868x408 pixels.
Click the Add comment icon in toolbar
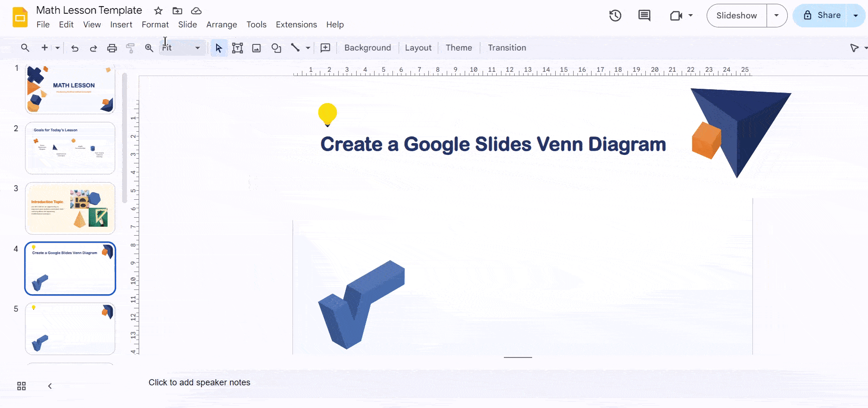tap(325, 48)
